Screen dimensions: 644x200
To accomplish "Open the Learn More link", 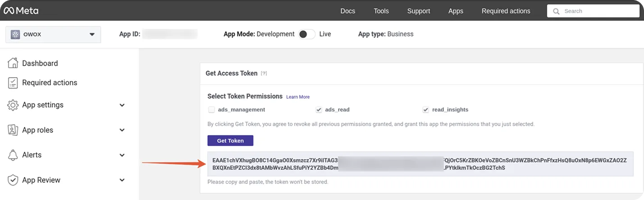I will (x=298, y=97).
